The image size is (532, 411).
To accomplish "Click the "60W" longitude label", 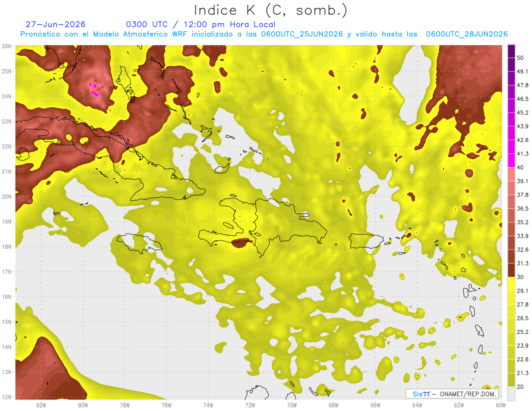I will click(501, 405).
